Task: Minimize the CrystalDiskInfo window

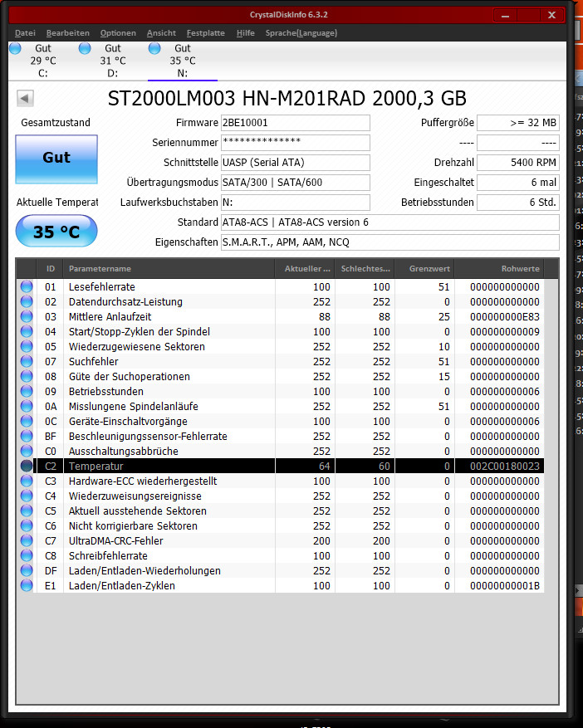Action: point(506,15)
